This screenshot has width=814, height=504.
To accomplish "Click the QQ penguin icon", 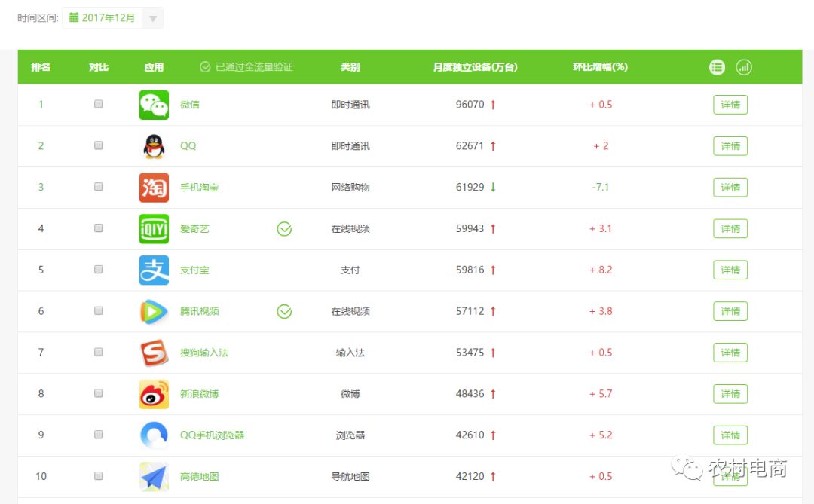I will [154, 146].
